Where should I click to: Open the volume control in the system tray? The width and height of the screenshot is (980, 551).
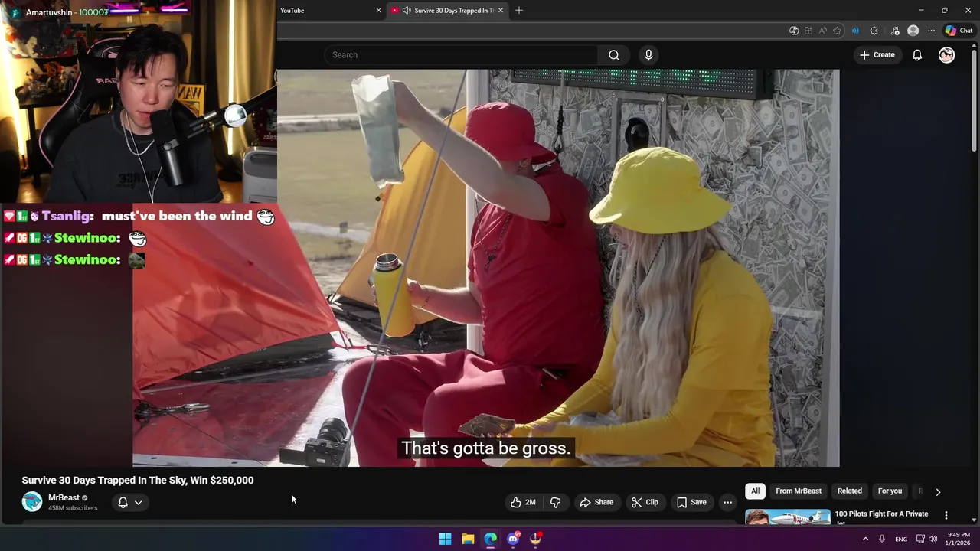coord(933,539)
